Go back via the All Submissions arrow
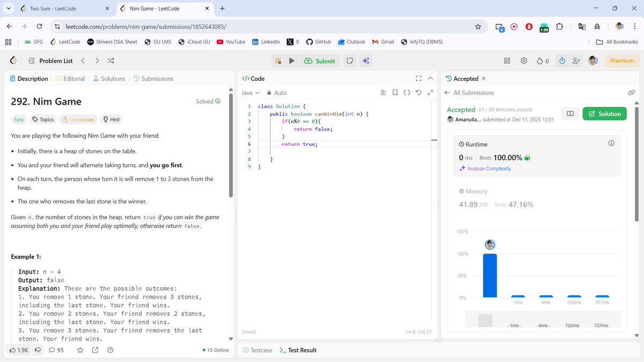644x362 pixels. (448, 92)
